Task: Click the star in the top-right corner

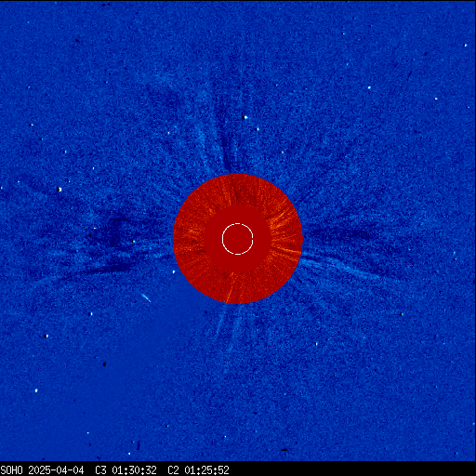Action: (x=465, y=46)
